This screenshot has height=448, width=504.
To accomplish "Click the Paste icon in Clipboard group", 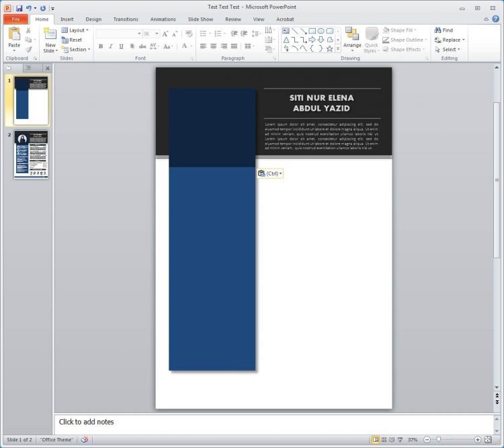I will pos(14,34).
